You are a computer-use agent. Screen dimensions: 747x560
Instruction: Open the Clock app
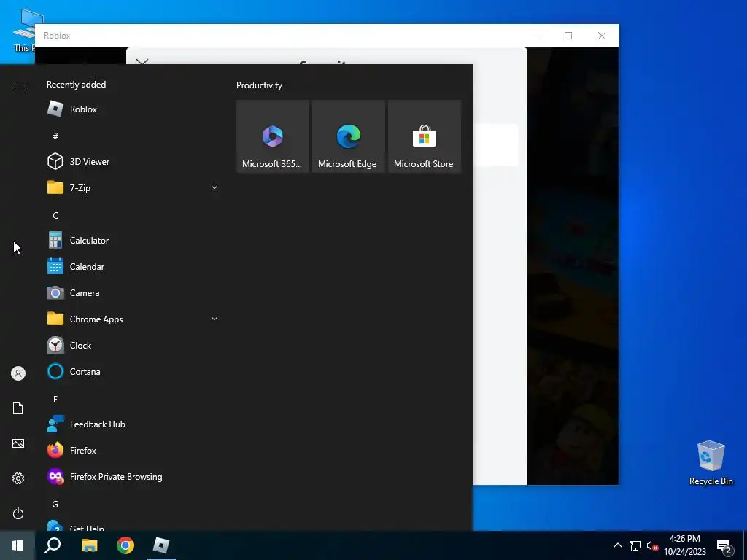point(133,345)
